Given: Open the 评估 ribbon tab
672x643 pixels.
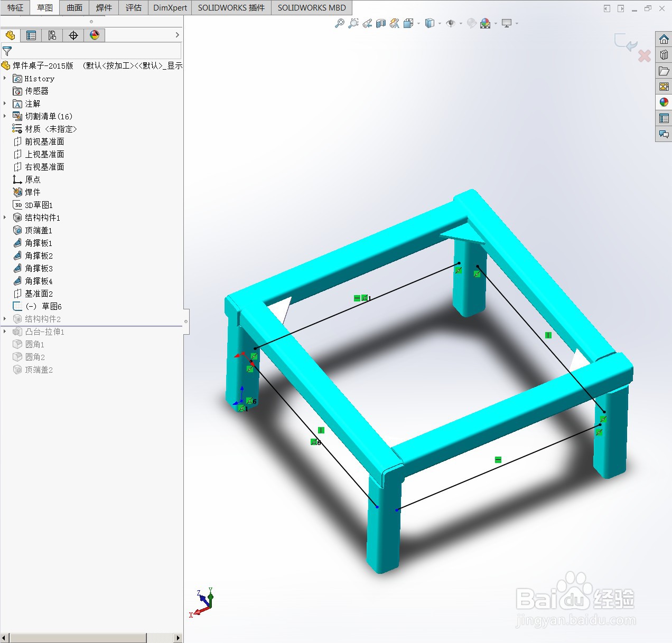Looking at the screenshot, I should [134, 8].
